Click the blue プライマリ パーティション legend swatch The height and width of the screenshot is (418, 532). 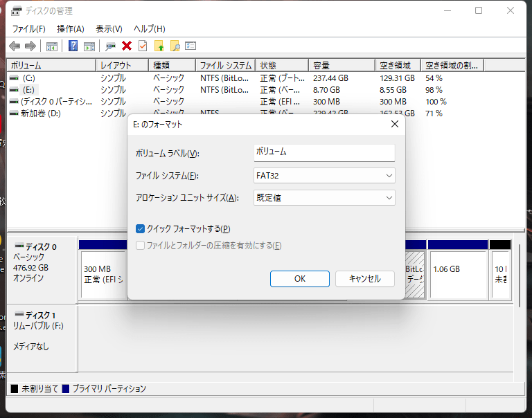(66, 388)
